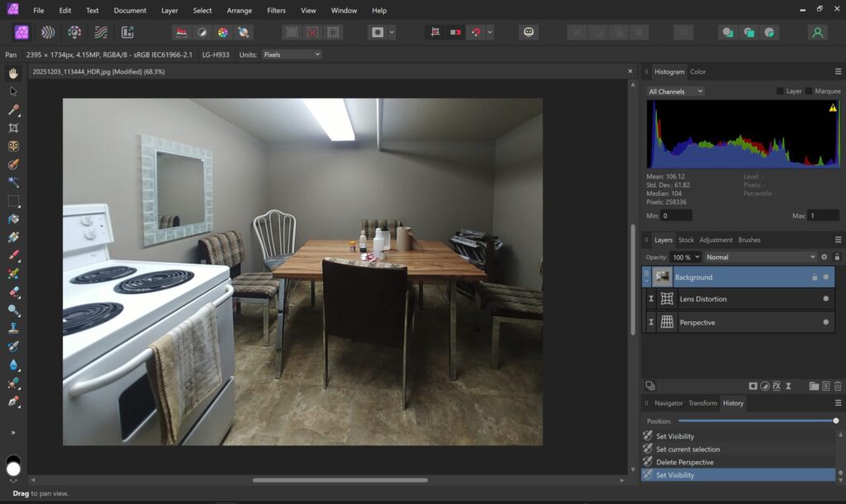The image size is (846, 504).
Task: Open the Units dropdown set to Pixels
Action: coord(291,55)
